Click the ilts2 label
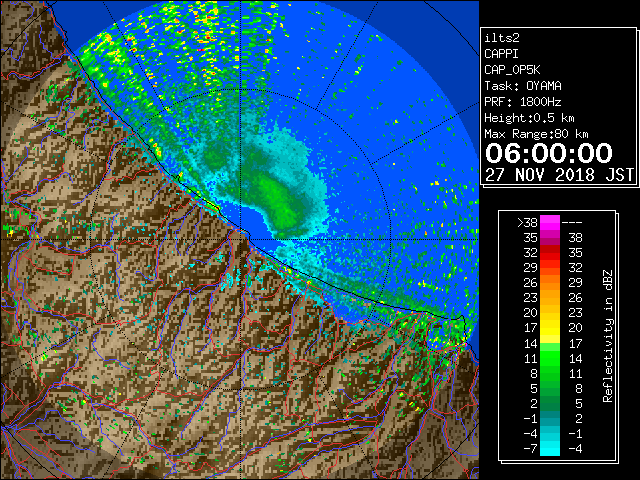 (x=502, y=38)
